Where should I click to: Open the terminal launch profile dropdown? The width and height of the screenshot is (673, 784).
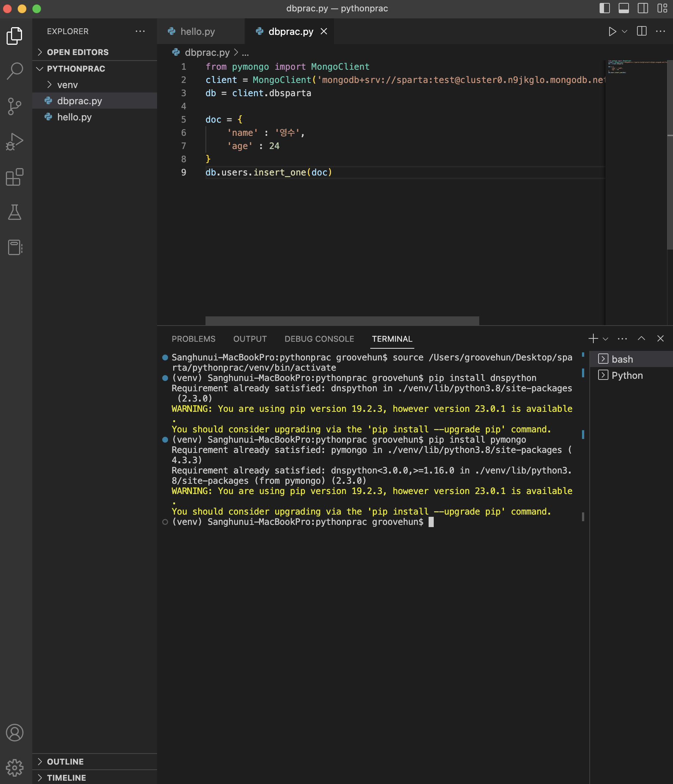tap(605, 339)
